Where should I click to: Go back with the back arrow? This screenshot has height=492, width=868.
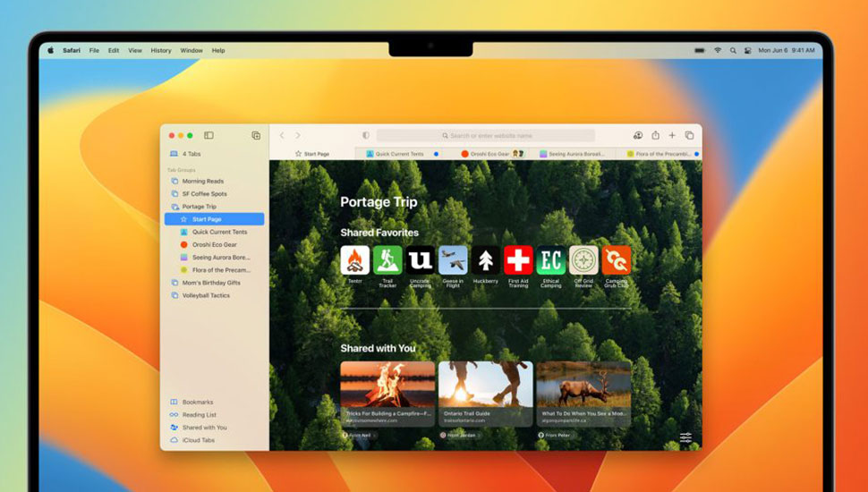(x=282, y=135)
